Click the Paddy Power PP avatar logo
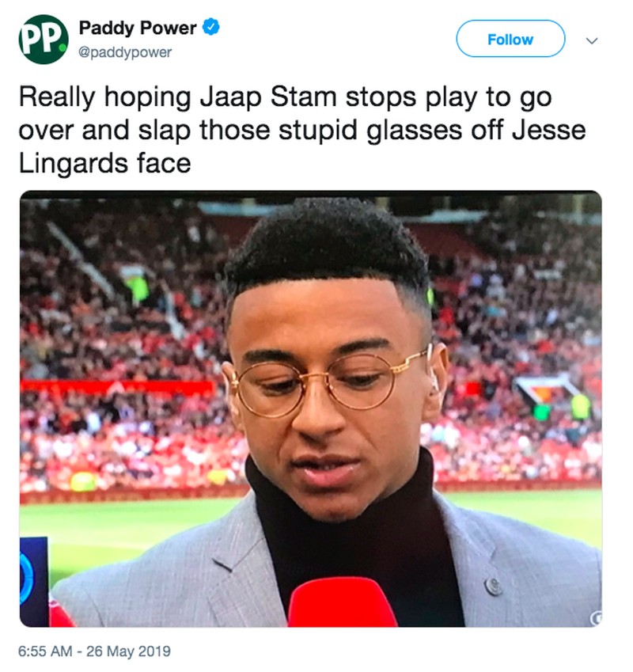The image size is (633, 672). [44, 40]
